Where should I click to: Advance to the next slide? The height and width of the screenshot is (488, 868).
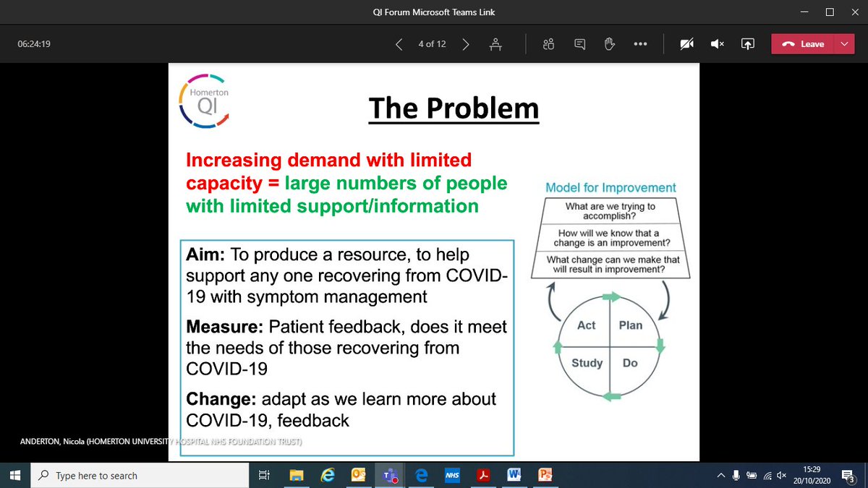[x=466, y=43]
